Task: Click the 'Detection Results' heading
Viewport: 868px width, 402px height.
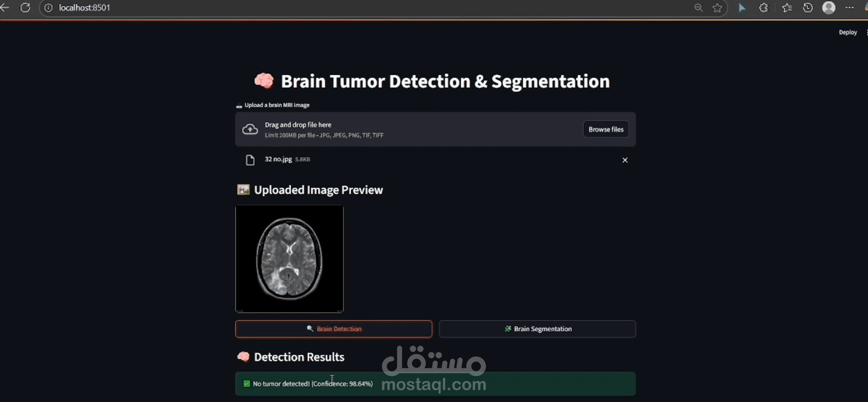Action: point(299,357)
